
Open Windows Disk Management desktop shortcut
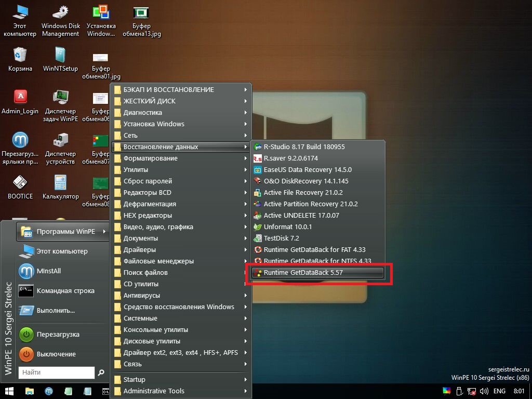[x=61, y=20]
